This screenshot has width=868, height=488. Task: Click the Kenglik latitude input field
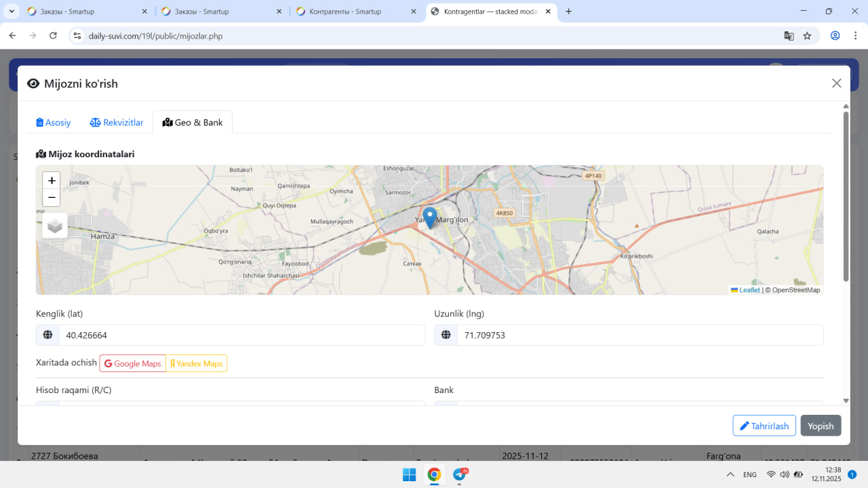pos(241,335)
